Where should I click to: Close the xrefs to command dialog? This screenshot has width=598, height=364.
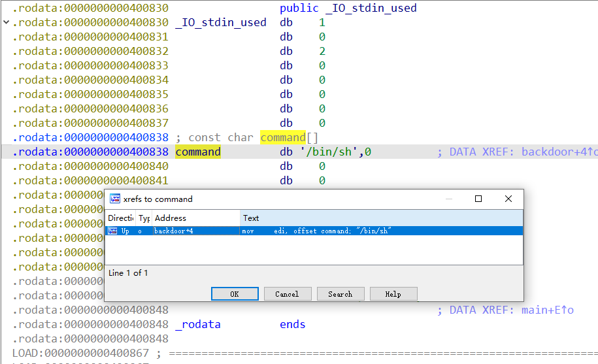click(x=508, y=199)
